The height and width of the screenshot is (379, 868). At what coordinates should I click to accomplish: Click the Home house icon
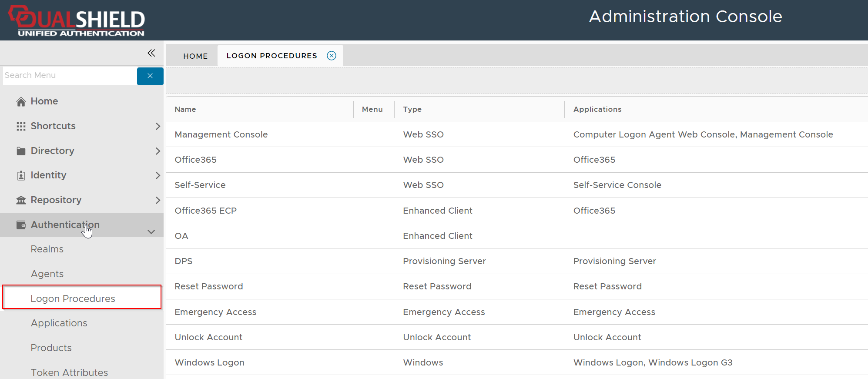(21, 101)
